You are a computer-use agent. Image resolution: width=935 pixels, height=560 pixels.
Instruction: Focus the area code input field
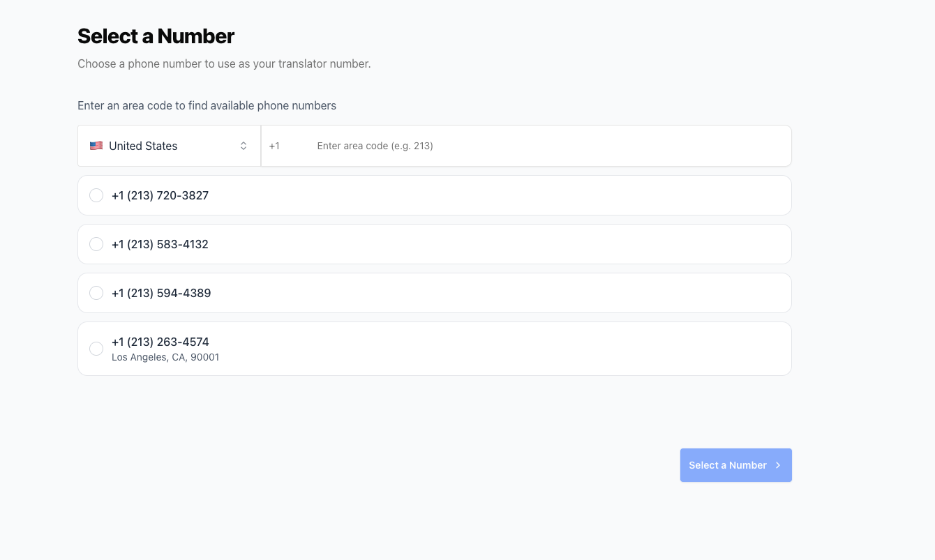[544, 146]
